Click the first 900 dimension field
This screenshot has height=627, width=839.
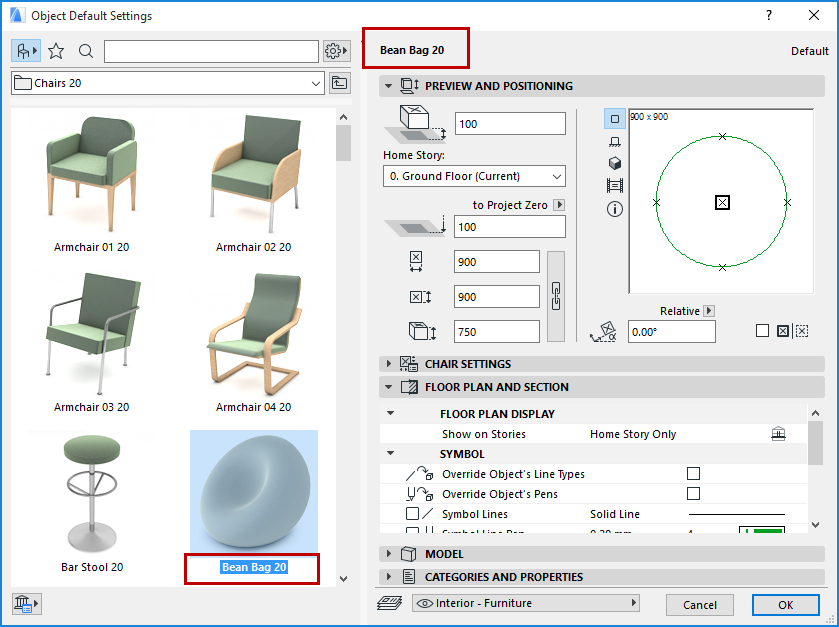(497, 262)
